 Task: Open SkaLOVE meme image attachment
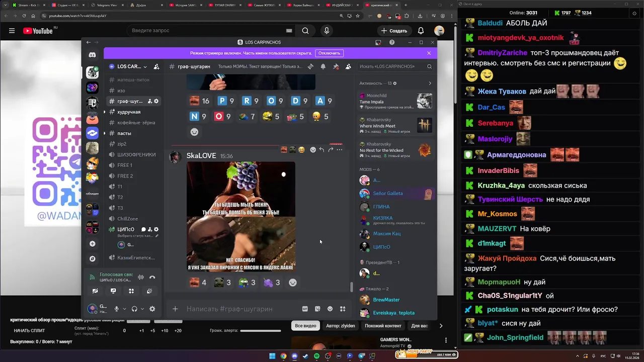[241, 216]
